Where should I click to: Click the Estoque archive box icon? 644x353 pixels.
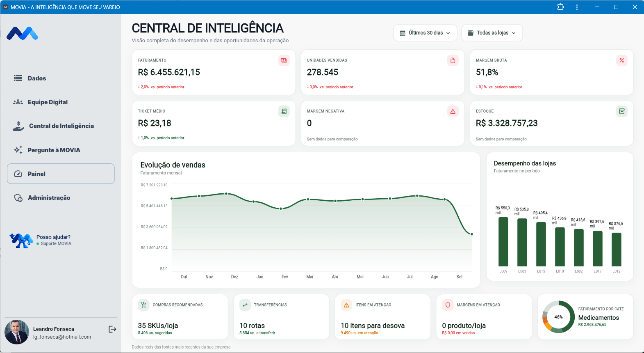622,111
